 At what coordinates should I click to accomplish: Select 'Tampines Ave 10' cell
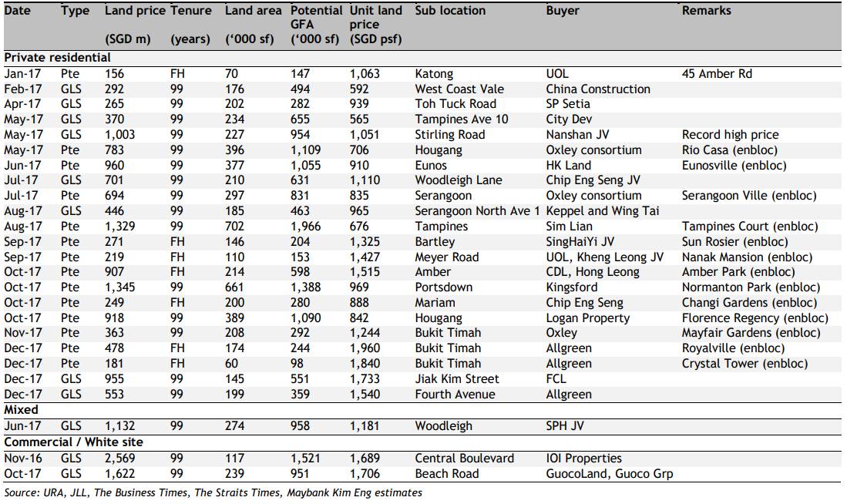click(x=462, y=119)
